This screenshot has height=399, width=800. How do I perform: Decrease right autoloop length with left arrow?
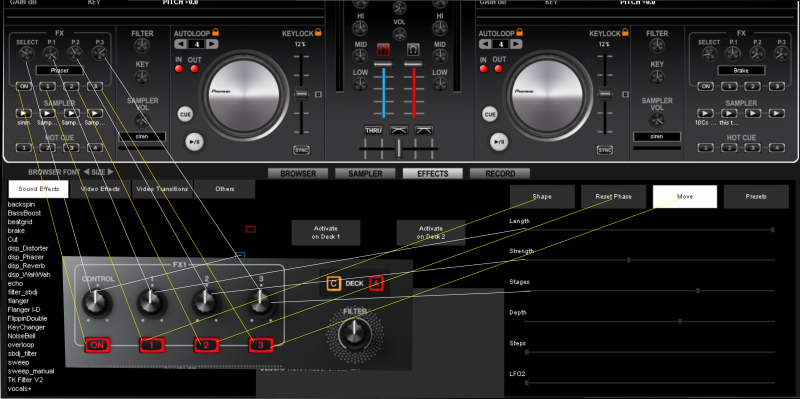click(x=485, y=44)
